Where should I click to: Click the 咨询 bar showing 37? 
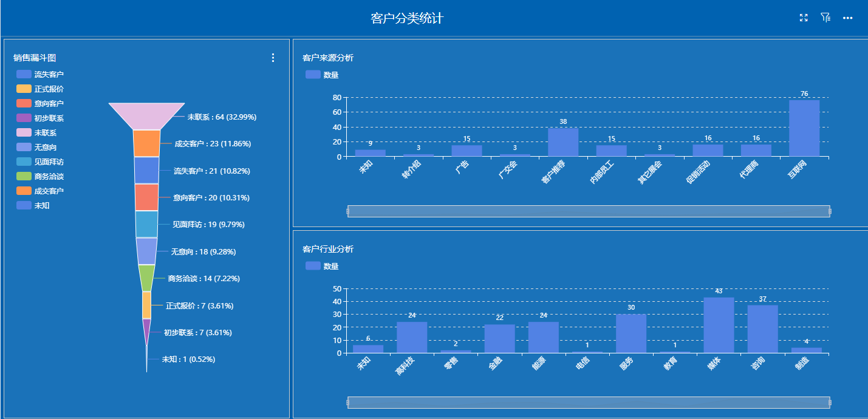pyautogui.click(x=762, y=329)
